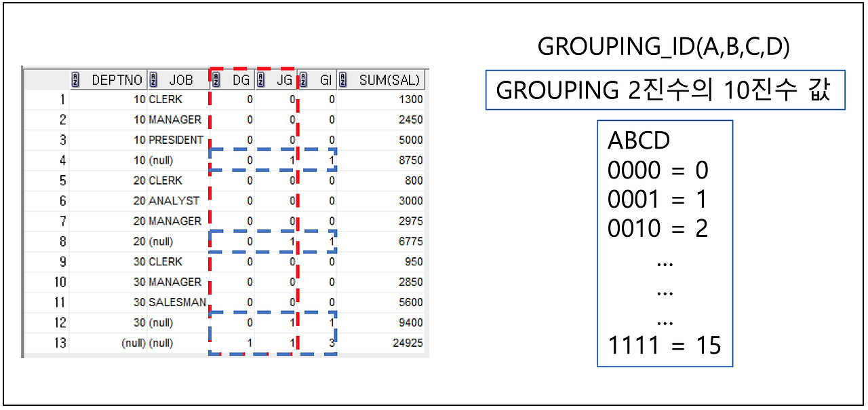
Task: Select the PRESIDENT job cell
Action: 176,140
